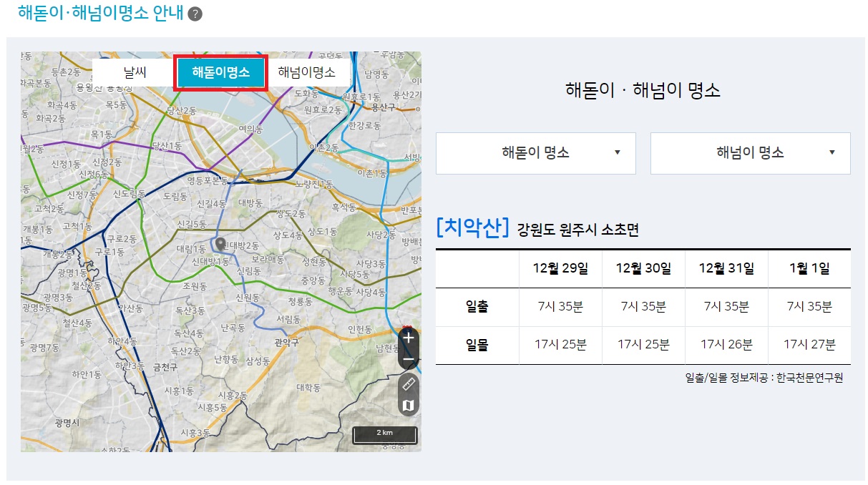The height and width of the screenshot is (485, 868).
Task: Open the 해돋이 명소 dropdown
Action: (x=535, y=153)
